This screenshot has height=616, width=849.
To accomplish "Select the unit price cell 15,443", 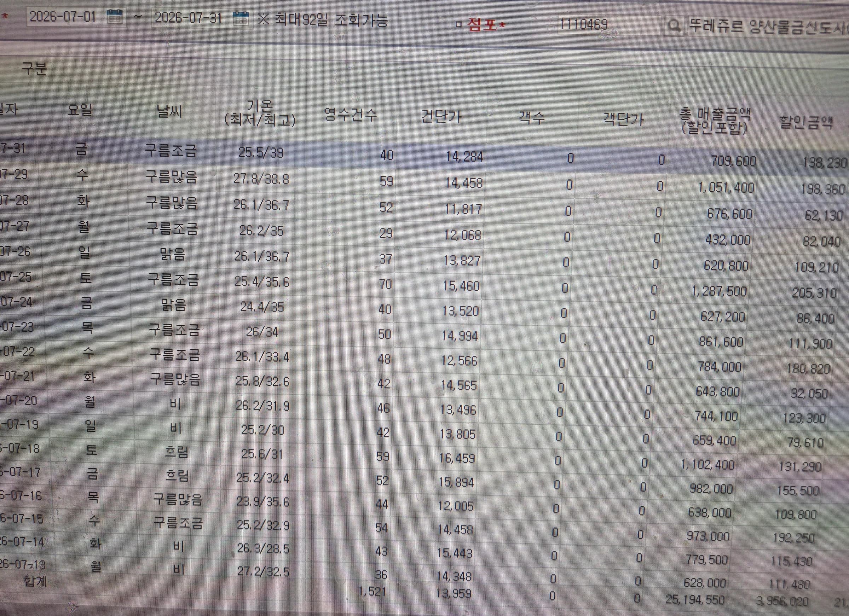I will [x=455, y=553].
